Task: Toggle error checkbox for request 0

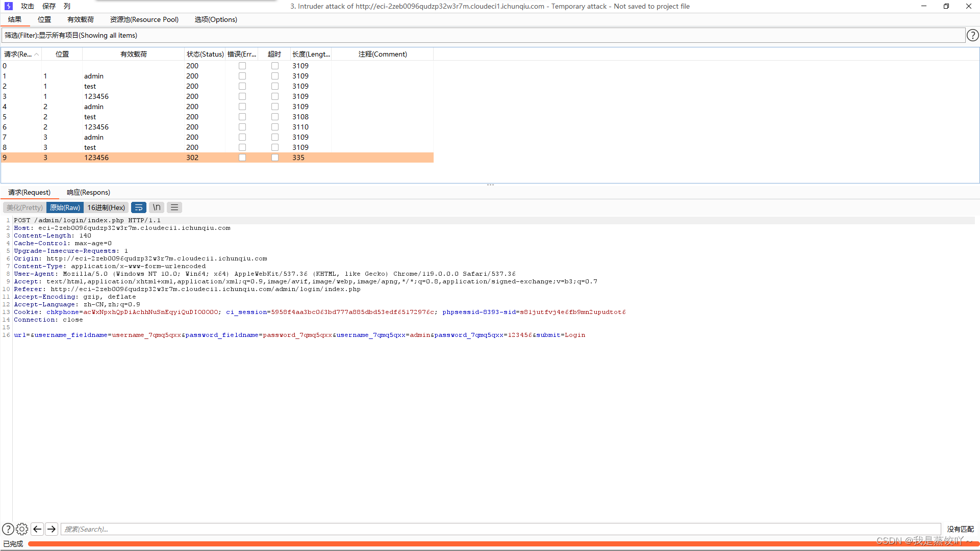Action: tap(242, 66)
